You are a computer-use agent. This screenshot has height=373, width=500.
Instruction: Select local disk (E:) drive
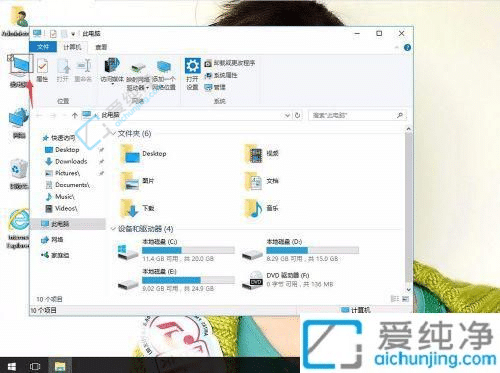(176, 280)
